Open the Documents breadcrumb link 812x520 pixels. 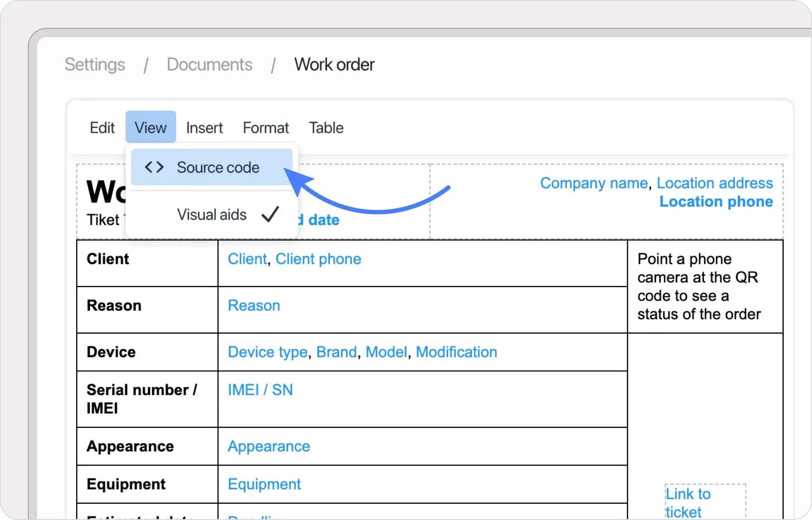(x=209, y=65)
